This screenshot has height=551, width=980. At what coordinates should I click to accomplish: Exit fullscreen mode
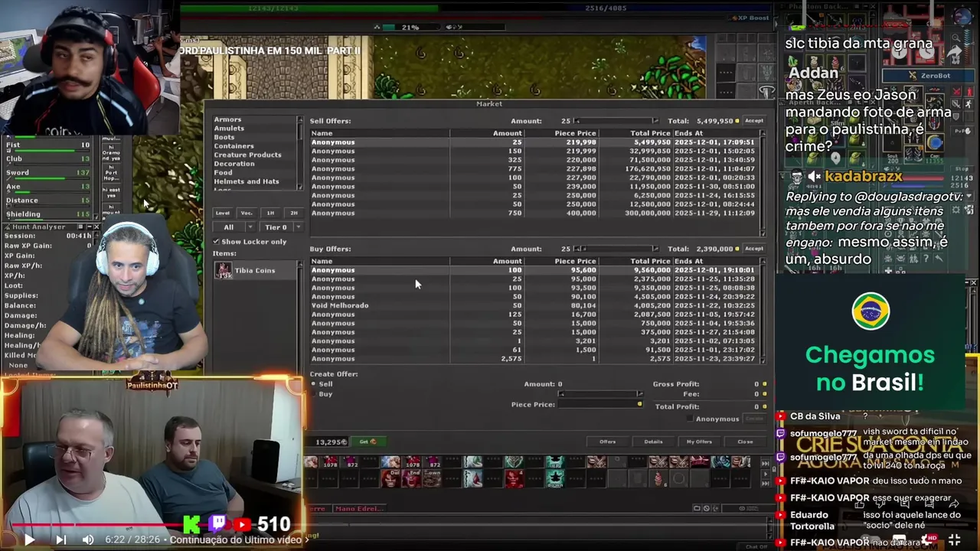[954, 540]
